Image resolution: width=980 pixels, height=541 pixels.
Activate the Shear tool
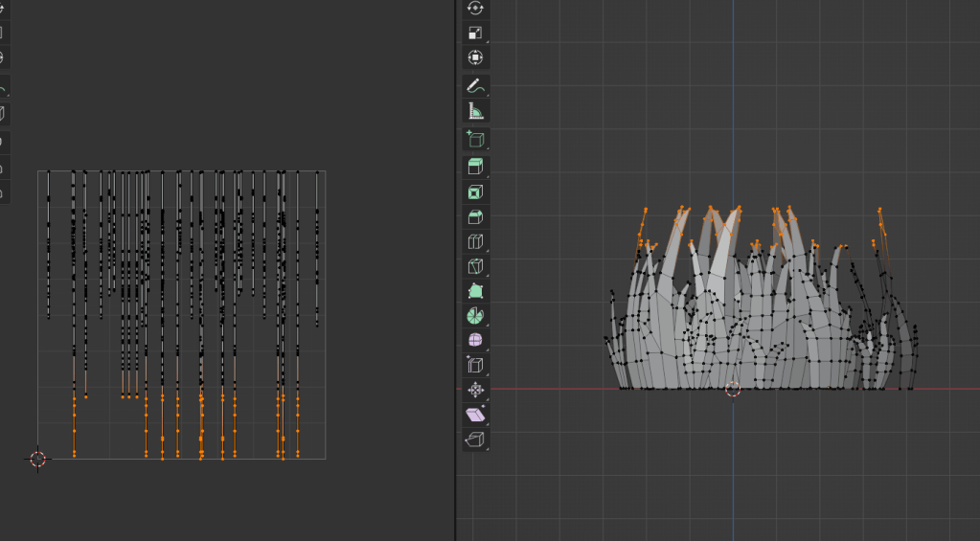point(475,416)
